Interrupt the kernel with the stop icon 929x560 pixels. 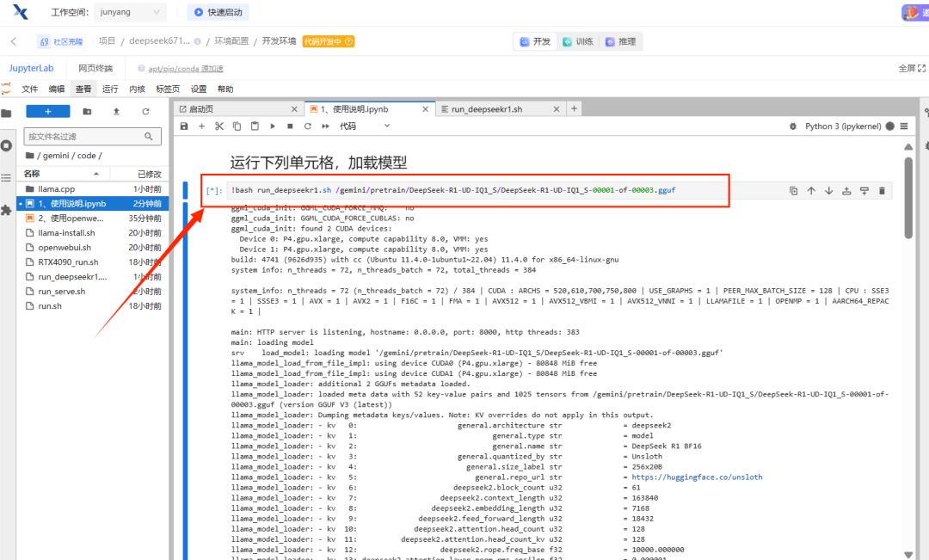pyautogui.click(x=291, y=126)
